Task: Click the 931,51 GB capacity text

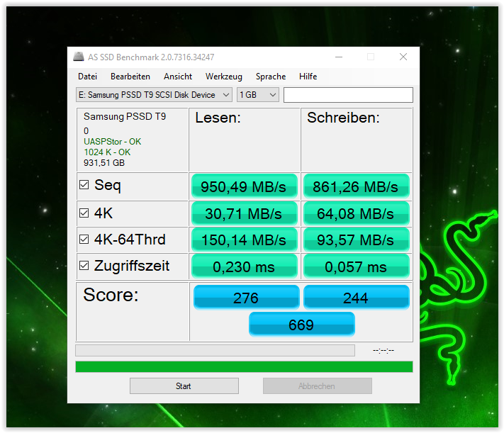Action: pos(103,163)
